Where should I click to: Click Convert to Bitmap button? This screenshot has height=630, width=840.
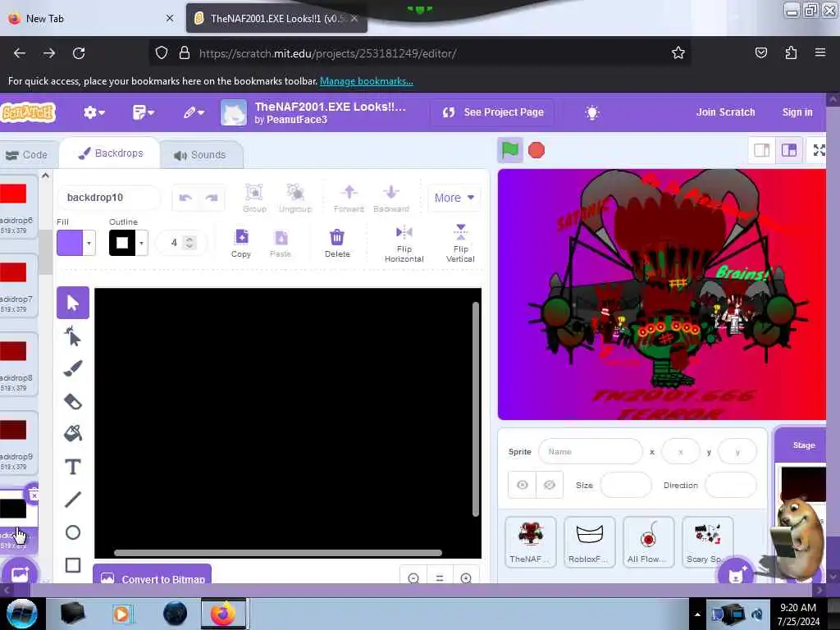152,575
